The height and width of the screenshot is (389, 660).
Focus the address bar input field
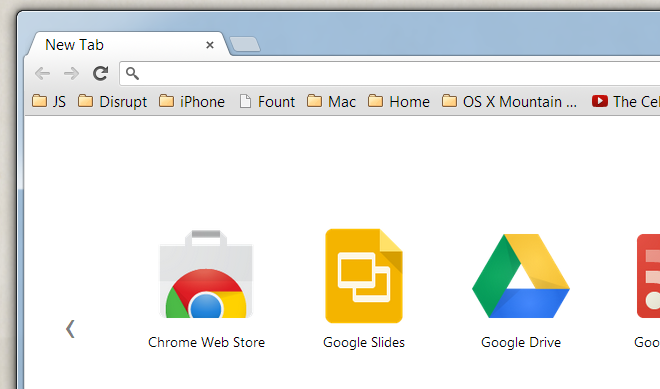pos(390,73)
